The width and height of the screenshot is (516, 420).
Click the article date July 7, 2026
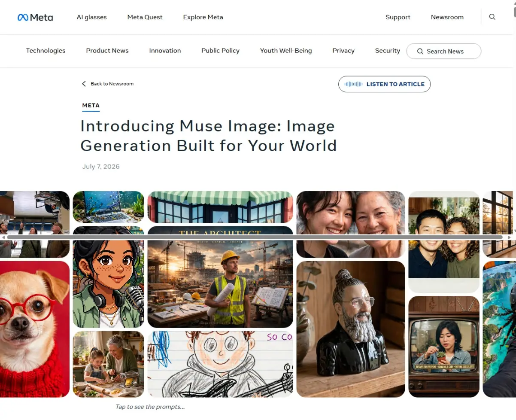[x=101, y=167]
